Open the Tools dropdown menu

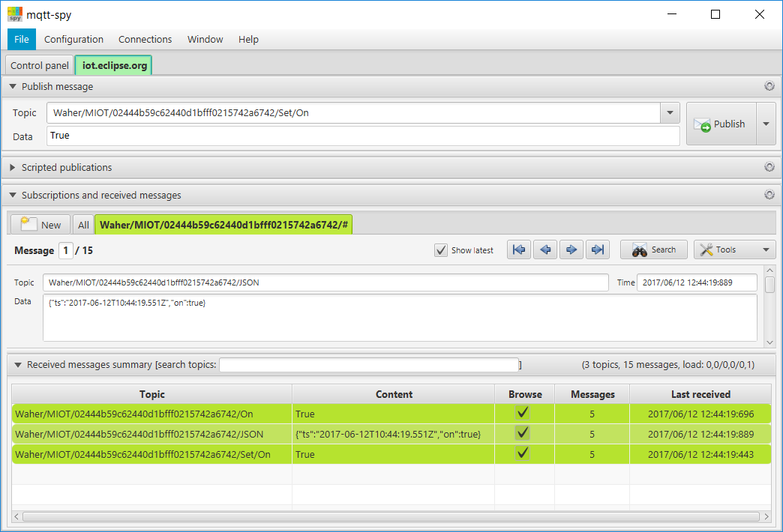point(734,250)
